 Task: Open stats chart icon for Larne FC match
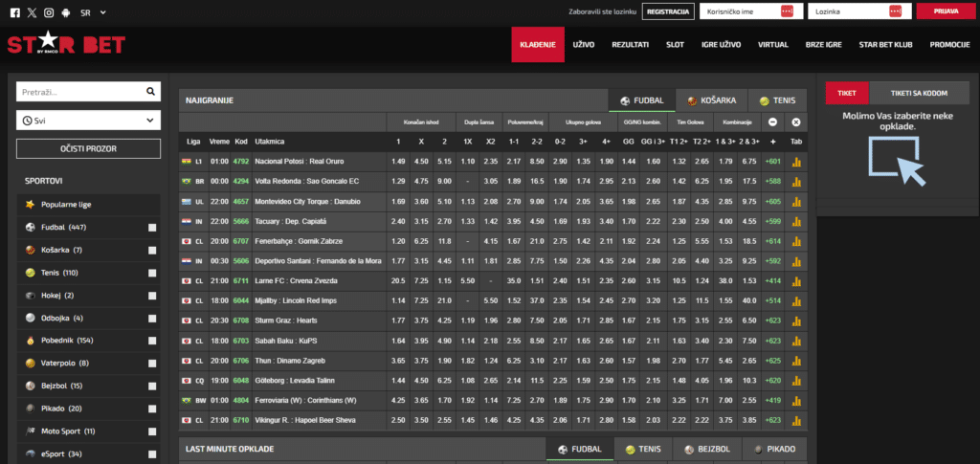point(796,281)
